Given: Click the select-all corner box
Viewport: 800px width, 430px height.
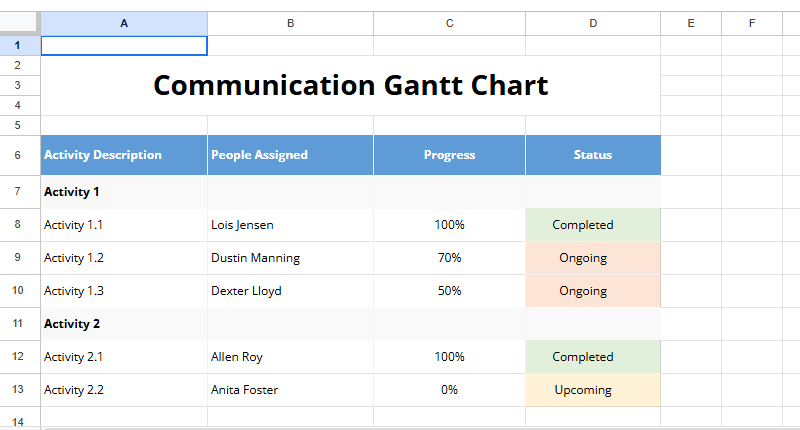Looking at the screenshot, I should coord(19,23).
